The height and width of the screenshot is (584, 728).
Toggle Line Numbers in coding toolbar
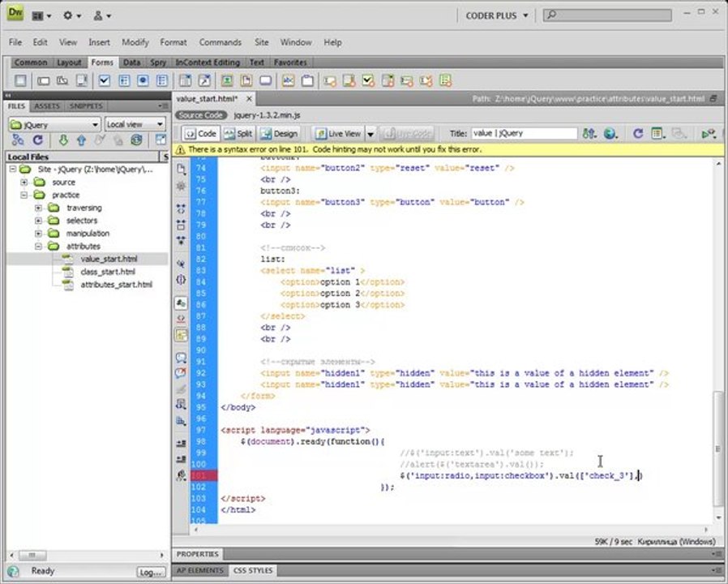click(181, 303)
